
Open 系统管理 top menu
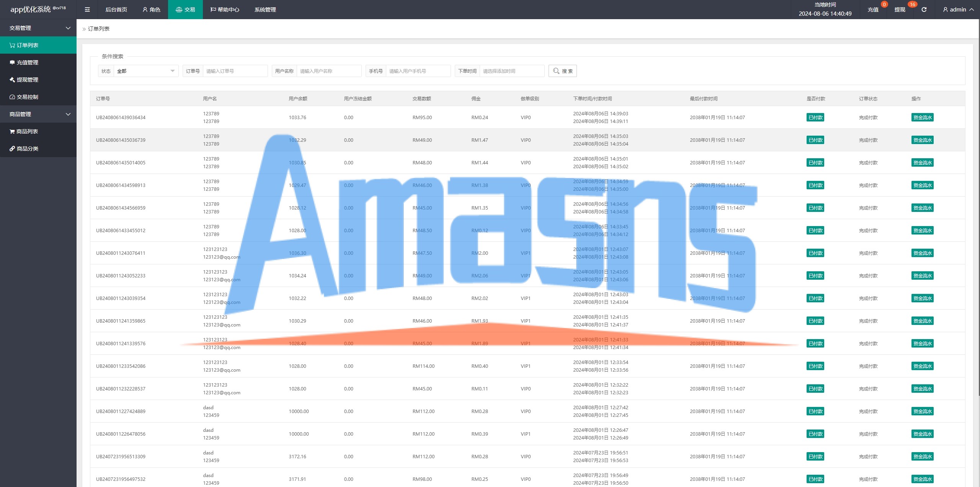point(265,10)
